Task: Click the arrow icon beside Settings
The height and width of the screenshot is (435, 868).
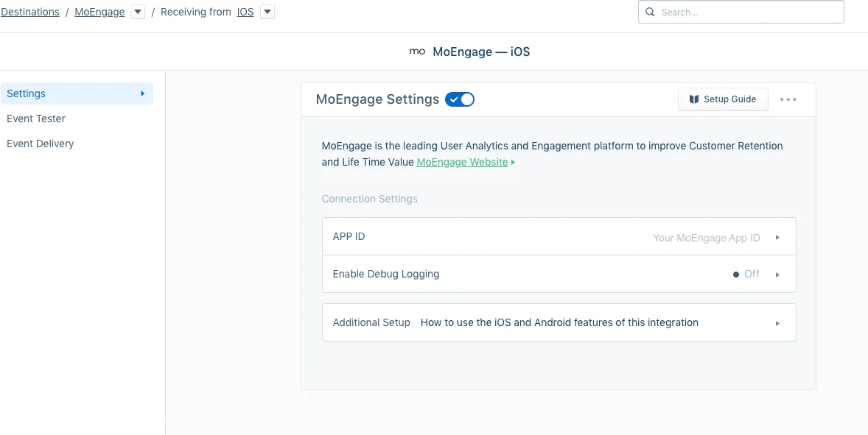Action: [x=143, y=93]
